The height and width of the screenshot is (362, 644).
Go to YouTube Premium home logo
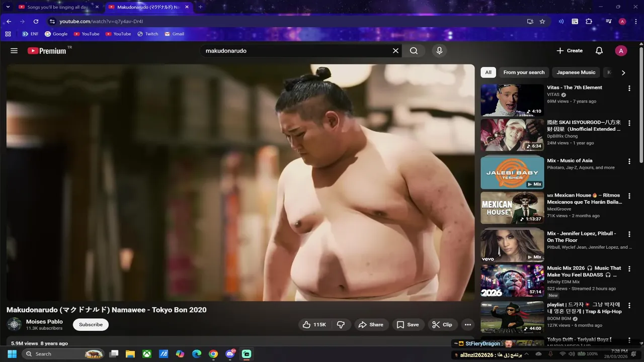pyautogui.click(x=47, y=51)
